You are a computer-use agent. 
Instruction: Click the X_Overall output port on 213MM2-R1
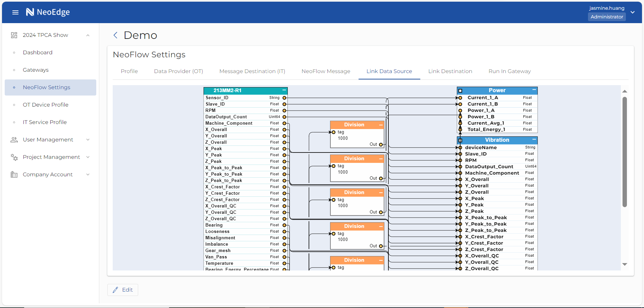point(284,130)
